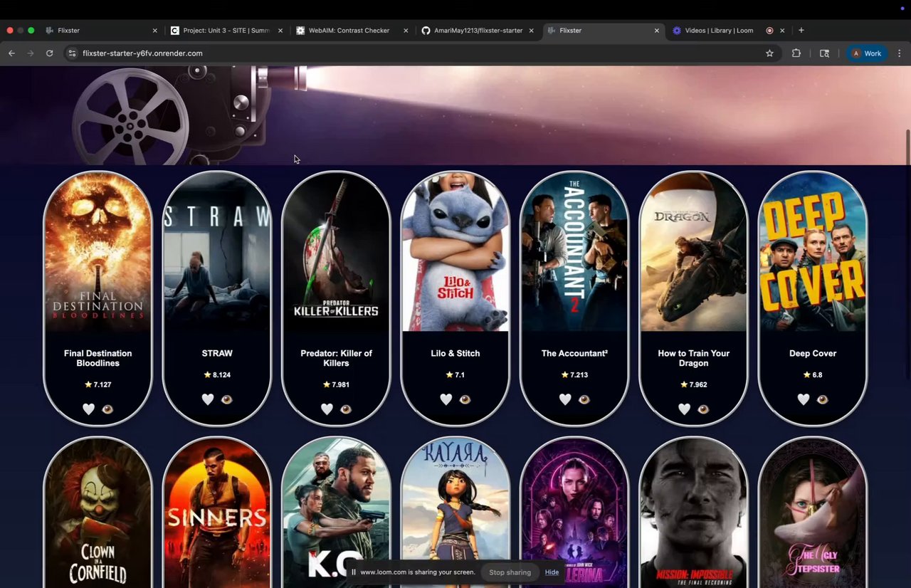Toggle watched eye on Deep Cover
911x588 pixels.
click(x=823, y=399)
